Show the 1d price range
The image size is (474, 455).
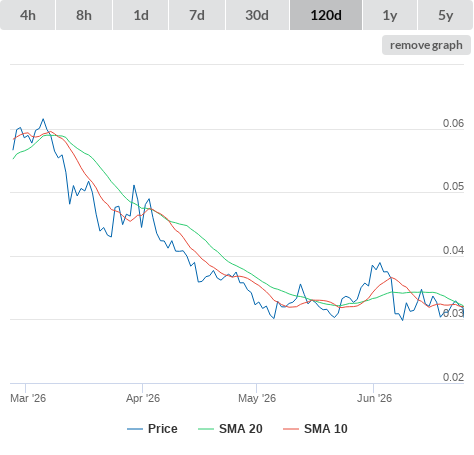(x=141, y=15)
